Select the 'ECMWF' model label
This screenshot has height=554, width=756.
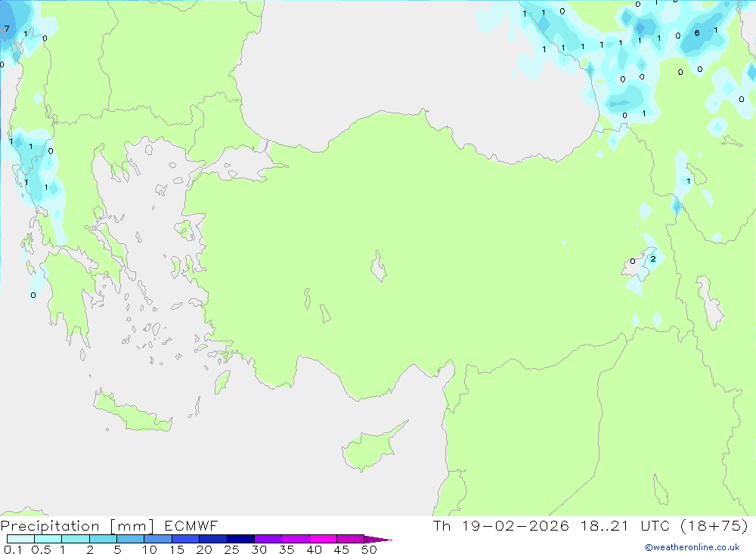tap(191, 525)
